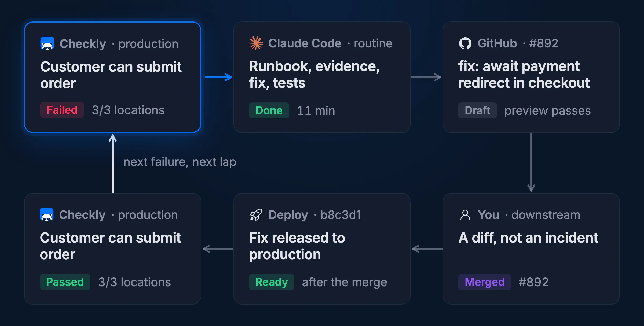Open 'fix: await payment redirect in checkout' title
Image resolution: width=644 pixels, height=326 pixels.
[x=524, y=75]
